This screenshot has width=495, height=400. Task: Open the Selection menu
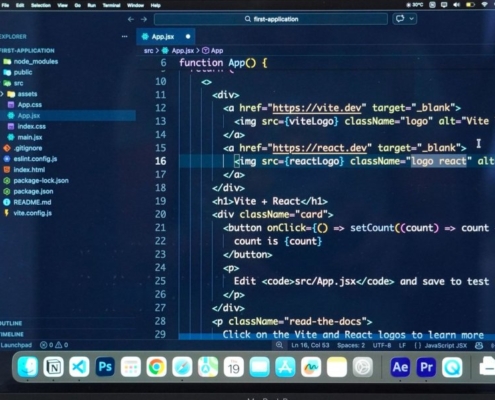(x=41, y=5)
